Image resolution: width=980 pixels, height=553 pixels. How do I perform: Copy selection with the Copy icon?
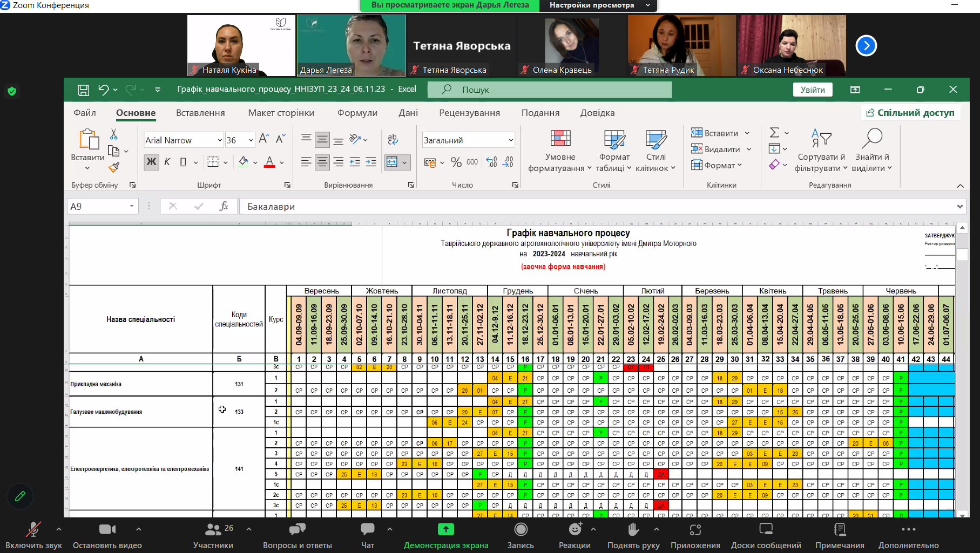113,151
